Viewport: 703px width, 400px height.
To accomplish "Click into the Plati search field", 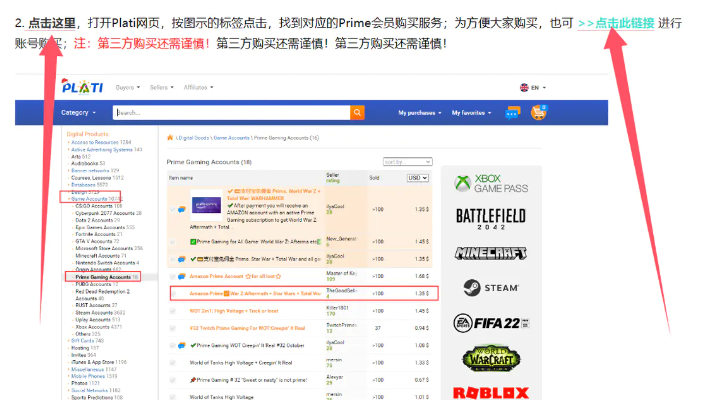I will pos(231,113).
